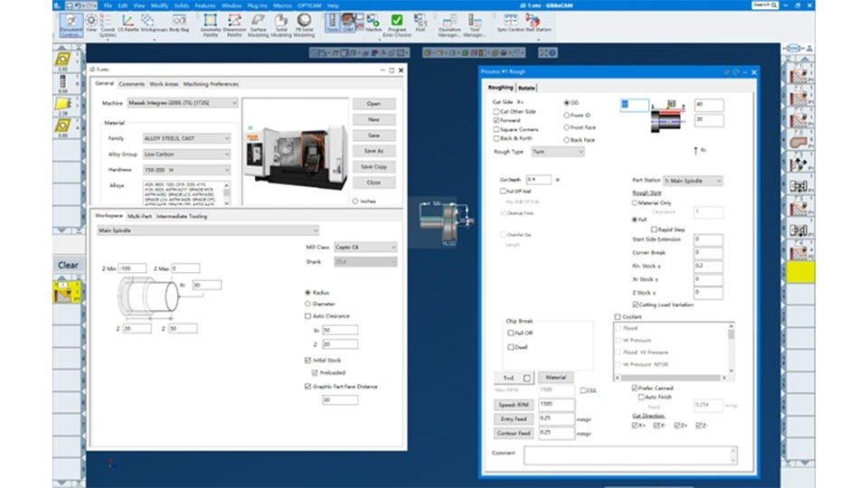Image resolution: width=868 pixels, height=488 pixels.
Task: Click the Speed: RPM button
Action: click(x=514, y=405)
